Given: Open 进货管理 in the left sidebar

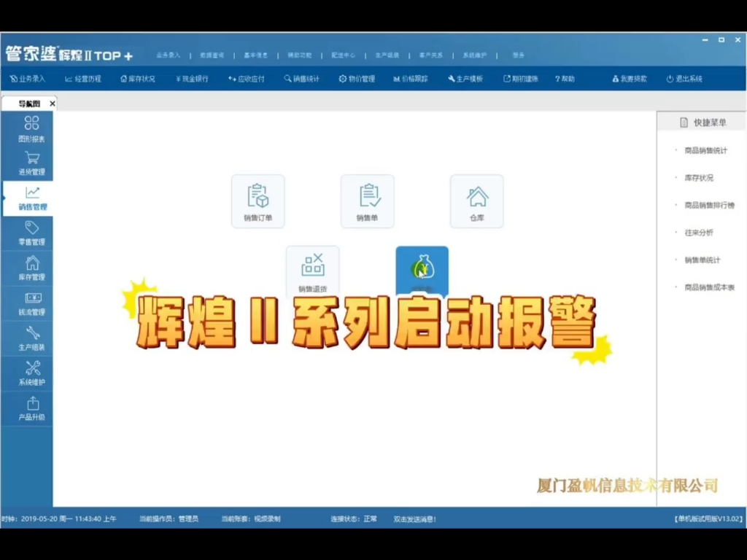Looking at the screenshot, I should point(31,163).
